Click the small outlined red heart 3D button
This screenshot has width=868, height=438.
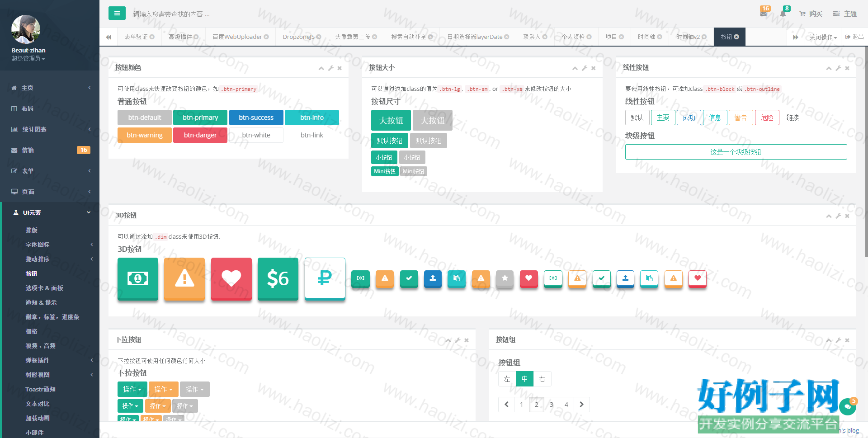(x=698, y=279)
